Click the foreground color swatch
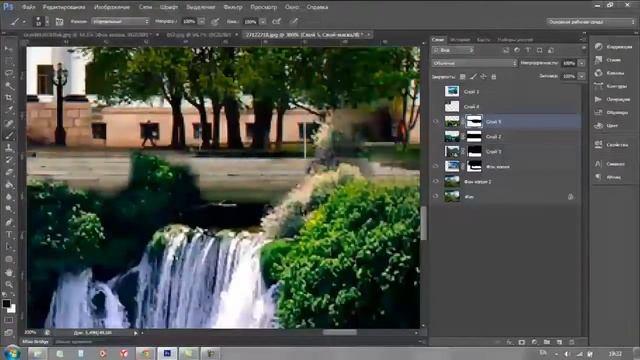 pyautogui.click(x=6, y=304)
